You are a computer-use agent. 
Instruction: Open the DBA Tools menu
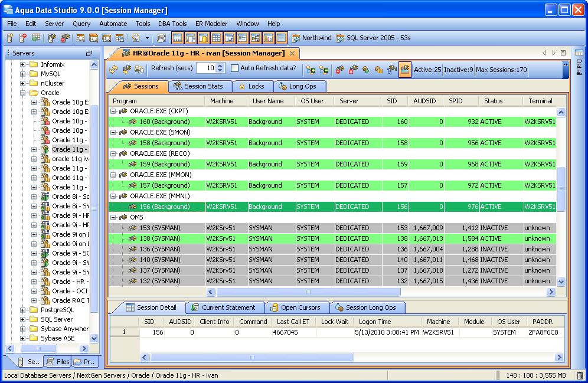pyautogui.click(x=172, y=24)
